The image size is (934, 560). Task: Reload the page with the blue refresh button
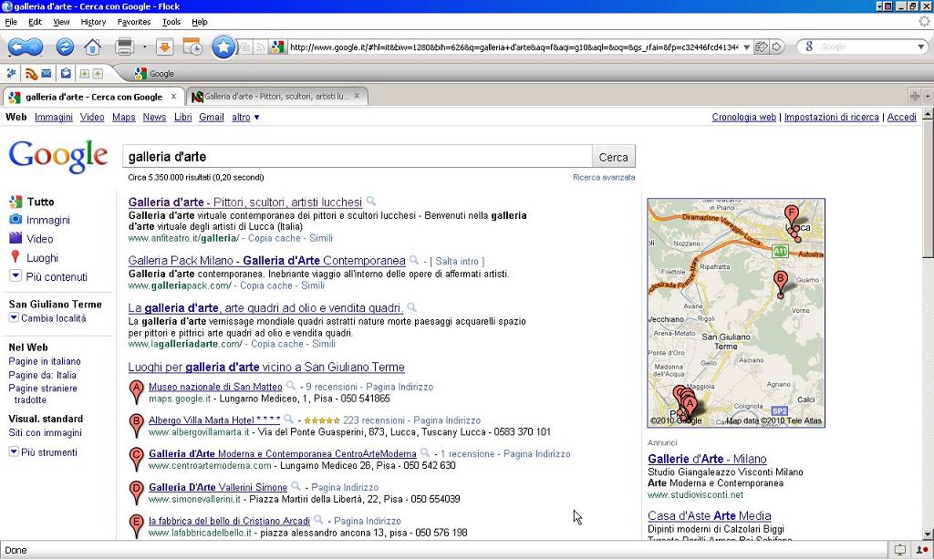coord(65,47)
